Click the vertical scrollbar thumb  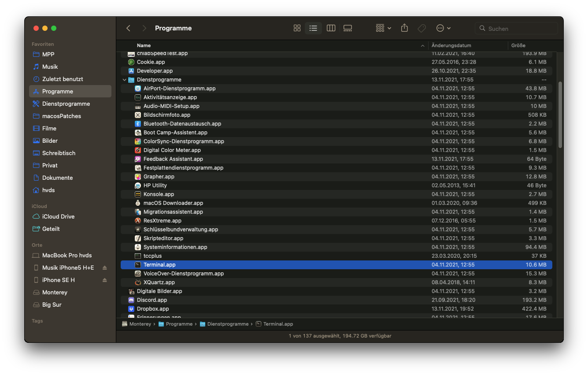click(560, 115)
